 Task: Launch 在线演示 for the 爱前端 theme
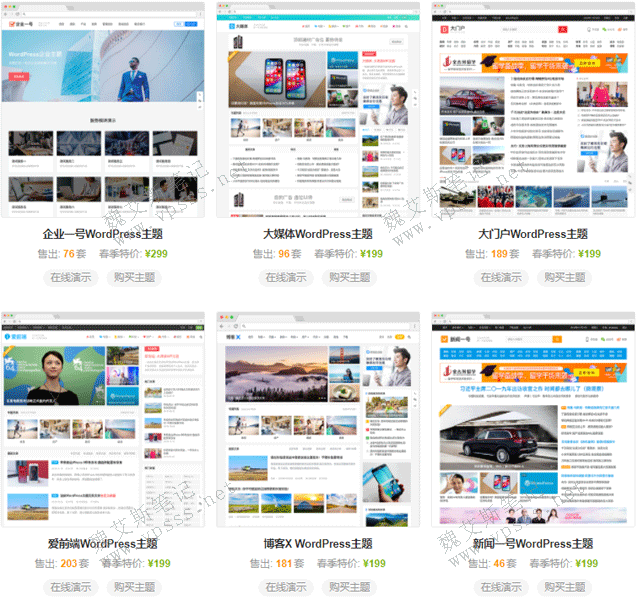pos(70,587)
